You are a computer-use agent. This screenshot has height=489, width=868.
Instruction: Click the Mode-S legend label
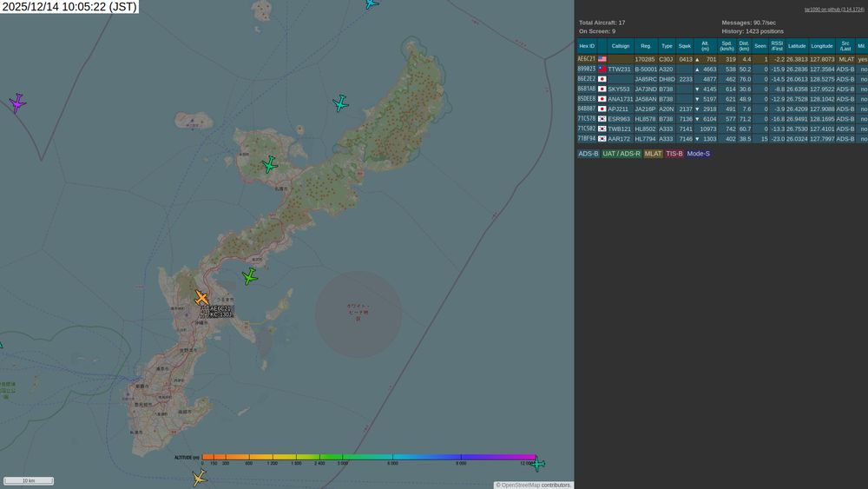[x=698, y=154]
